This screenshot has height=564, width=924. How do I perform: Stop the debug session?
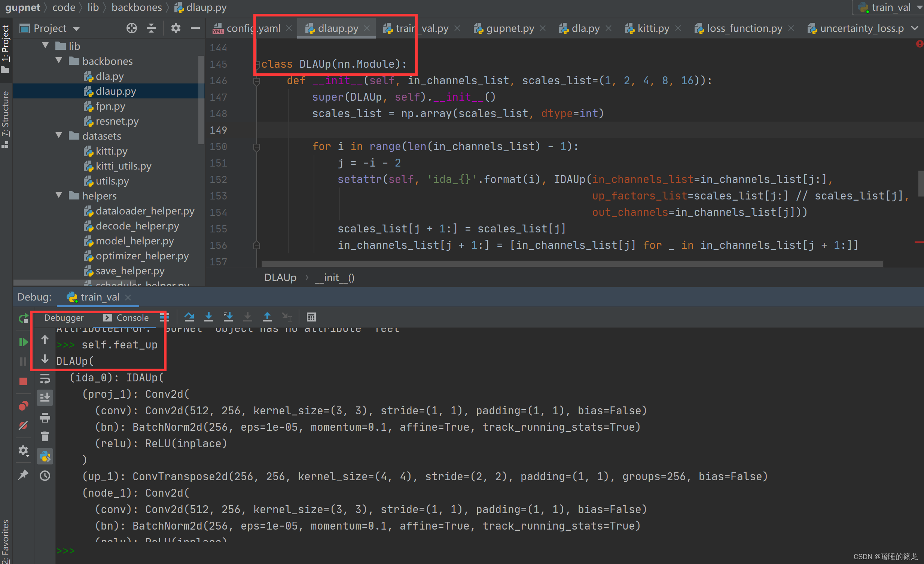click(x=23, y=381)
